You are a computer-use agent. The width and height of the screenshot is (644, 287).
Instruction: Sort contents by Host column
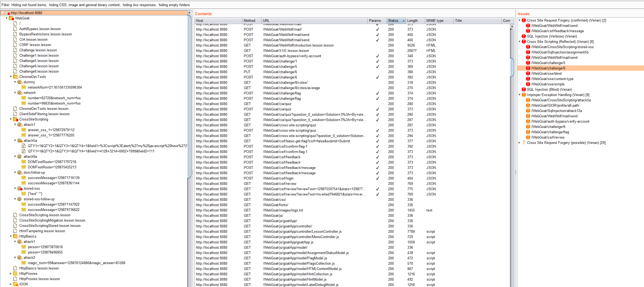tap(218, 20)
